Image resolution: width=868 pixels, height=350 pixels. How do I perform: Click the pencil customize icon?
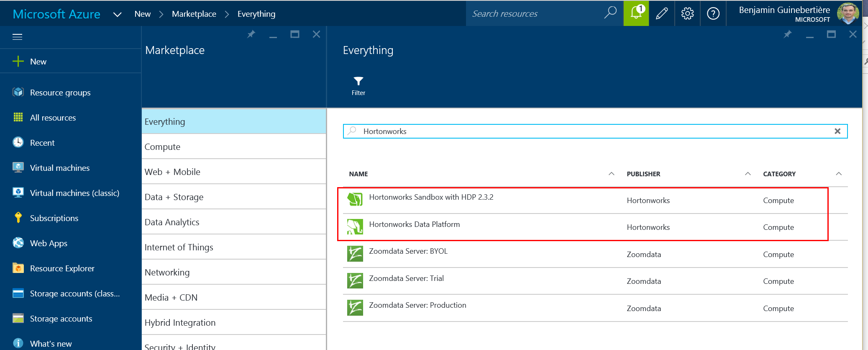[662, 13]
